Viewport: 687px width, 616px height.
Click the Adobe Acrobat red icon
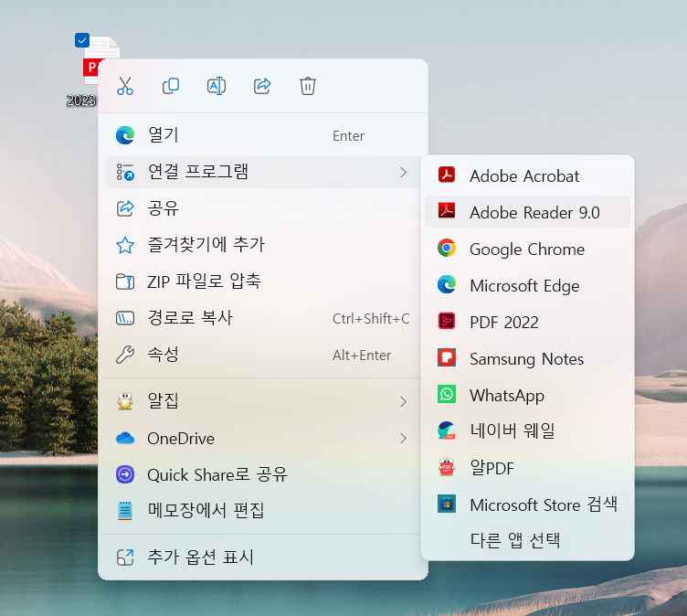coord(447,175)
